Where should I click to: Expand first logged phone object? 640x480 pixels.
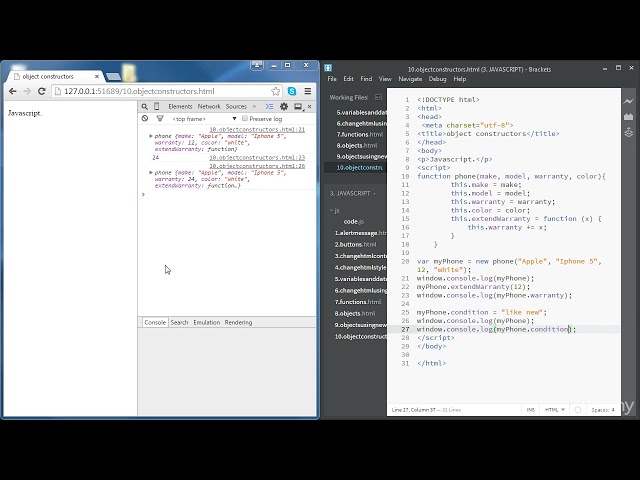coord(151,136)
